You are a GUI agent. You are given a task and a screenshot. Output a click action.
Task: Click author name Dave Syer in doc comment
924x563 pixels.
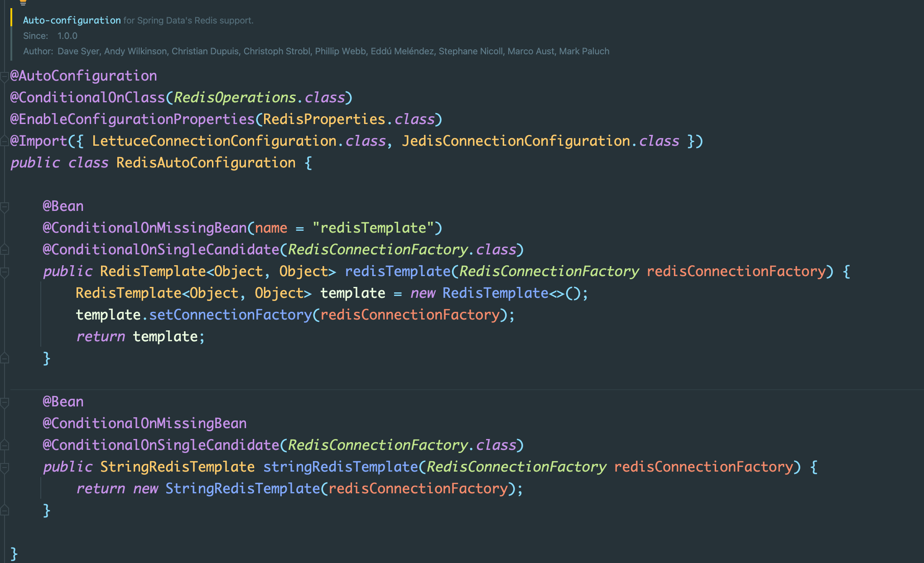(x=78, y=51)
